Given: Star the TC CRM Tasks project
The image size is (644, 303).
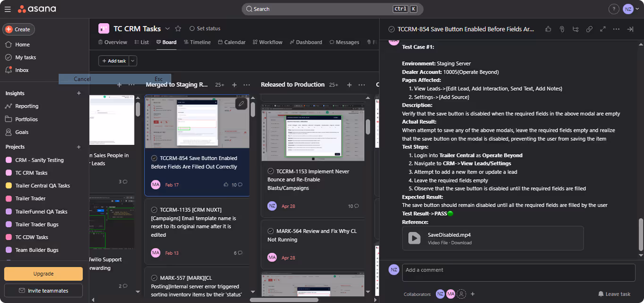Looking at the screenshot, I should [178, 29].
